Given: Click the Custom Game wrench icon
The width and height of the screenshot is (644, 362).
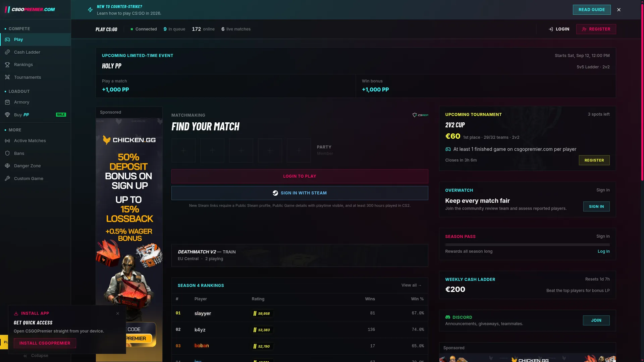Looking at the screenshot, I should point(7,178).
